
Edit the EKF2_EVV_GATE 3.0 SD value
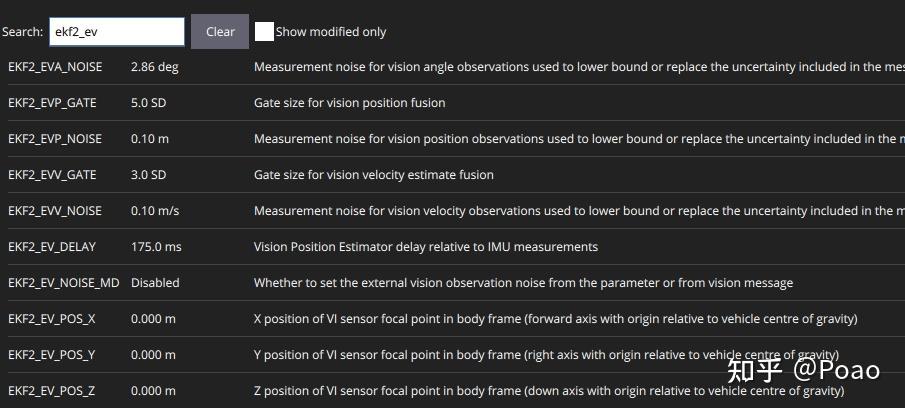pyautogui.click(x=148, y=175)
